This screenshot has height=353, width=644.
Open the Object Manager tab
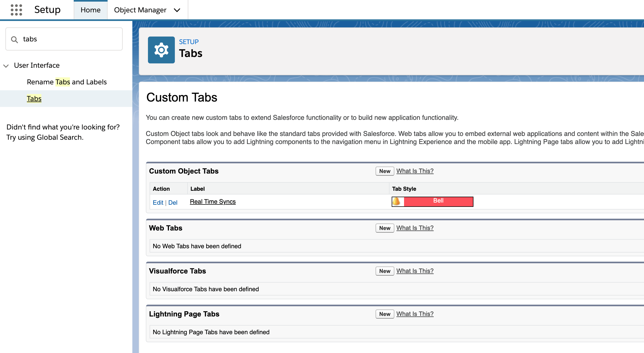[x=140, y=10]
